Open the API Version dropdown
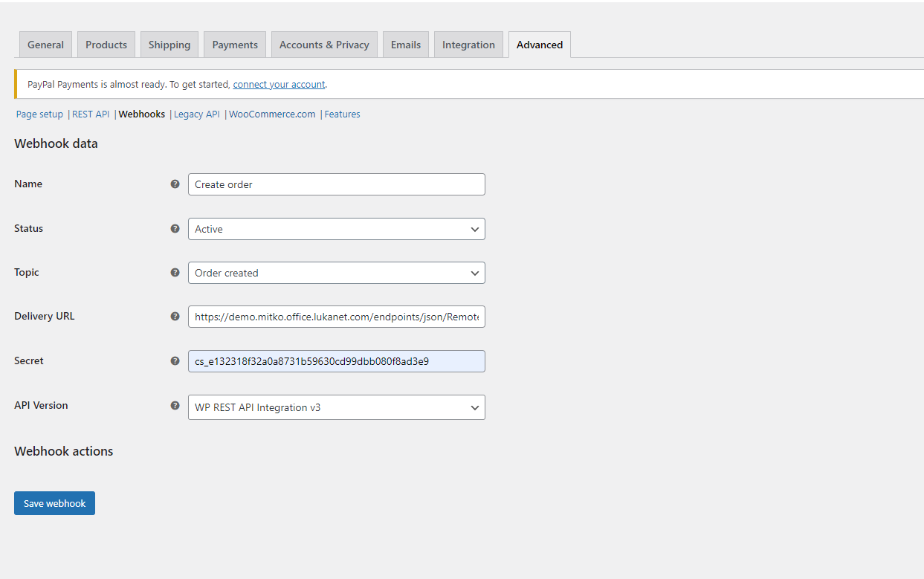924x579 pixels. [x=336, y=407]
